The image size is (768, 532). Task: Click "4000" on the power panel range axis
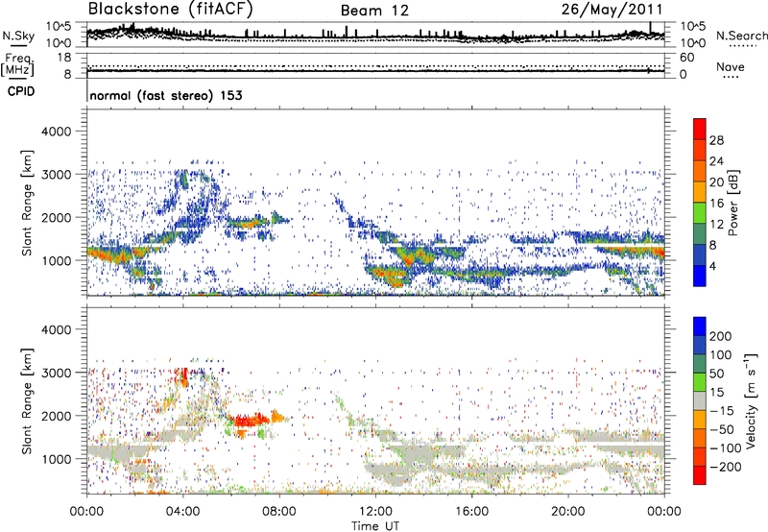coord(56,132)
